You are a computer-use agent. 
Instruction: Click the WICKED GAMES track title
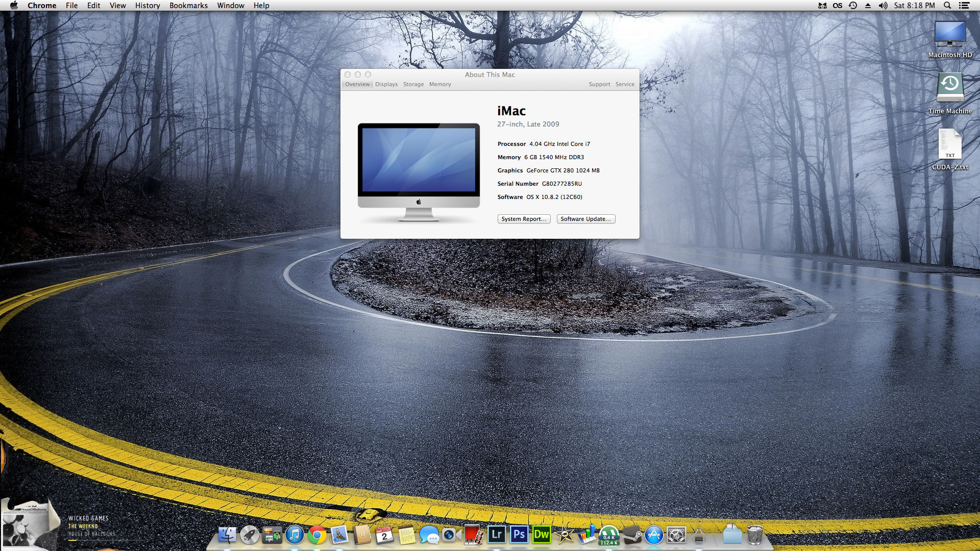point(88,518)
